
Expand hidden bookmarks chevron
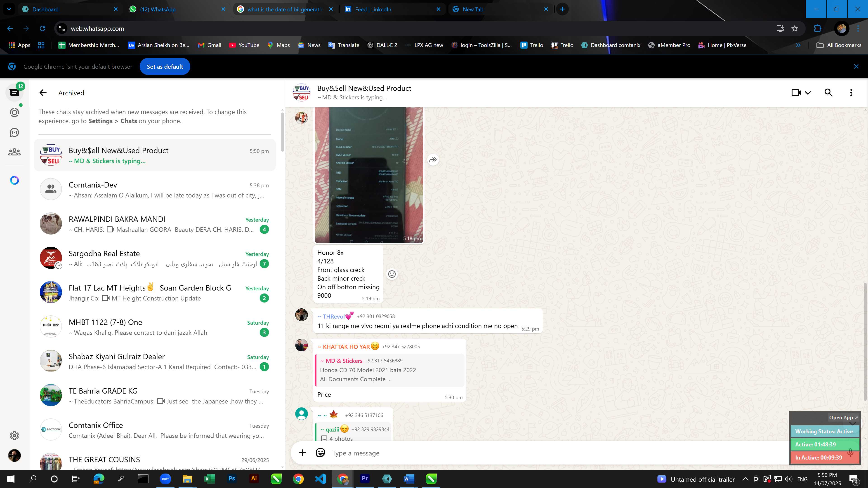798,45
